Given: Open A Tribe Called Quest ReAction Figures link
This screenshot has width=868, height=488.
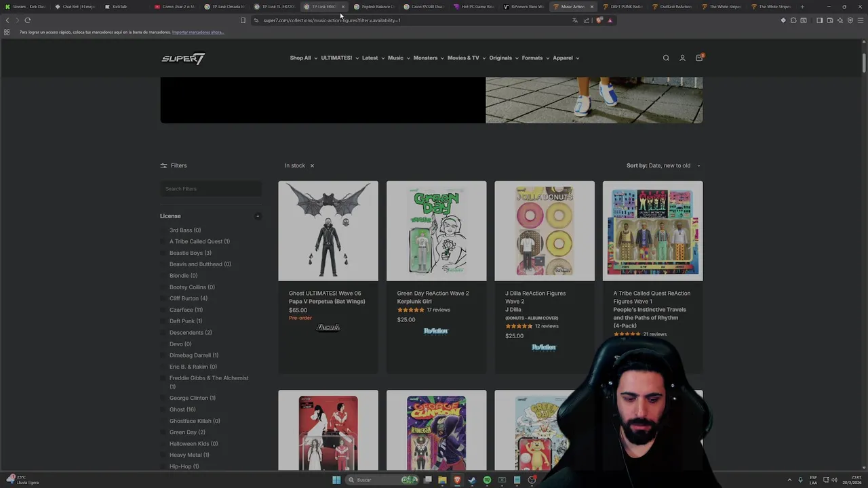Looking at the screenshot, I should (652, 309).
